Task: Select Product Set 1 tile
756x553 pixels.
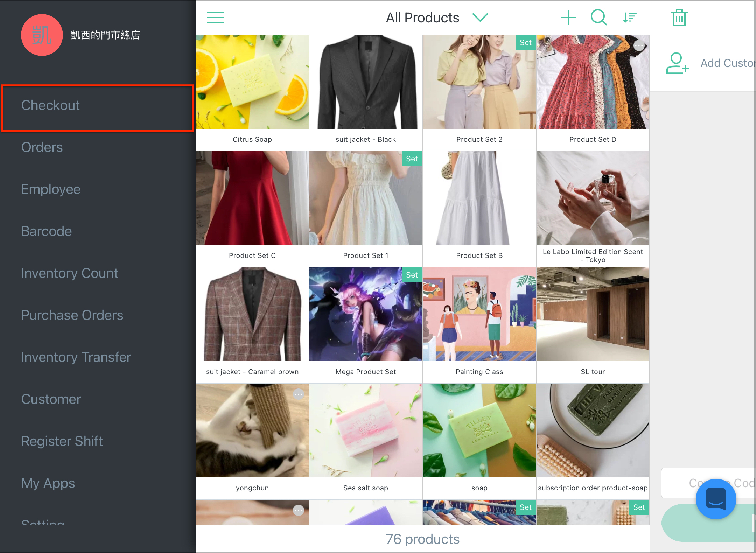Action: 366,209
